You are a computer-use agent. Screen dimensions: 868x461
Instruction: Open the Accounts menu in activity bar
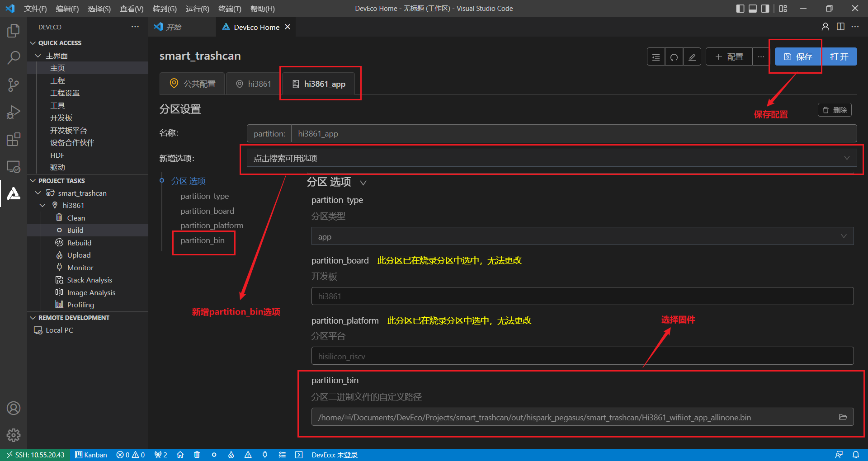tap(14, 408)
